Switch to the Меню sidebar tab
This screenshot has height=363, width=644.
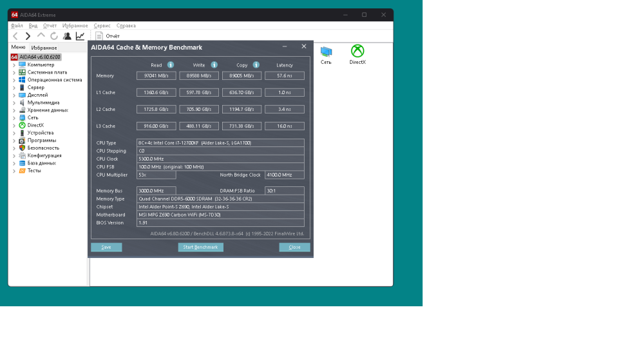pos(18,47)
